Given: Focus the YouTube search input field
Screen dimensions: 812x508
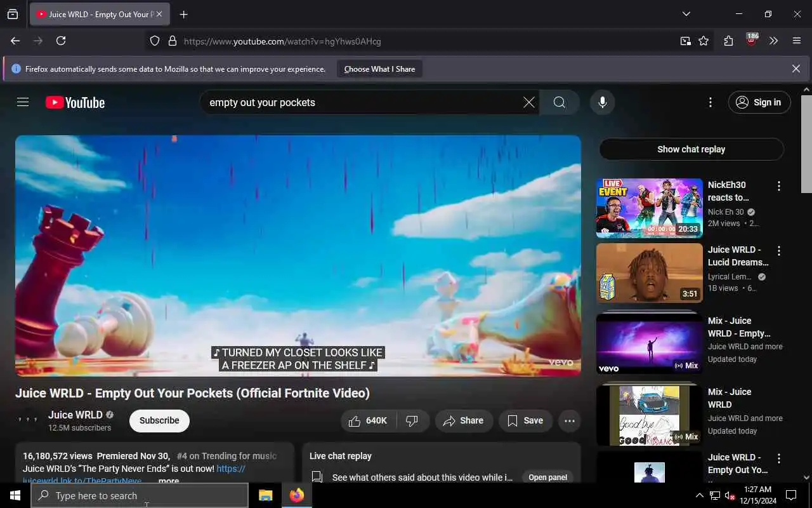Looking at the screenshot, I should [362, 102].
